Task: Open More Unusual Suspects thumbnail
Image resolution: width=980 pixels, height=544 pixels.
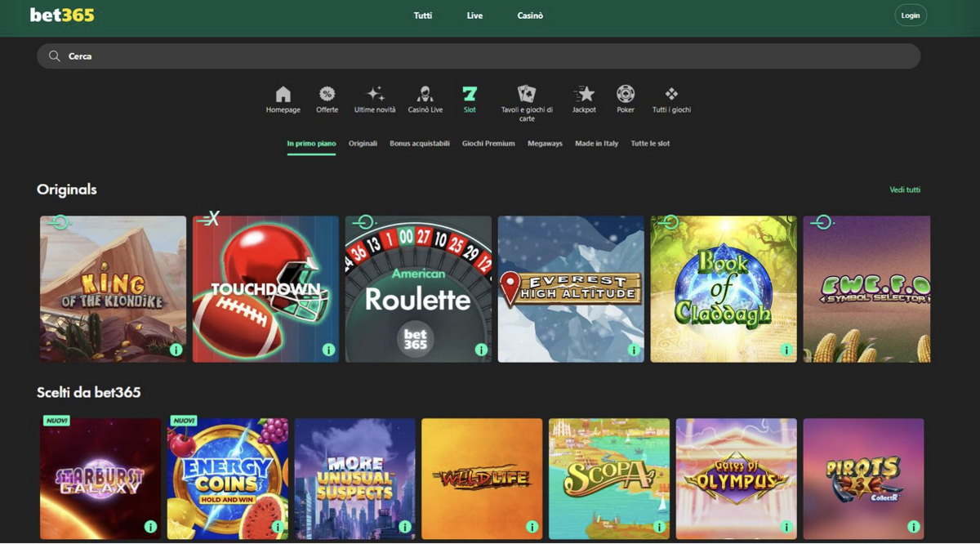Action: [x=355, y=479]
